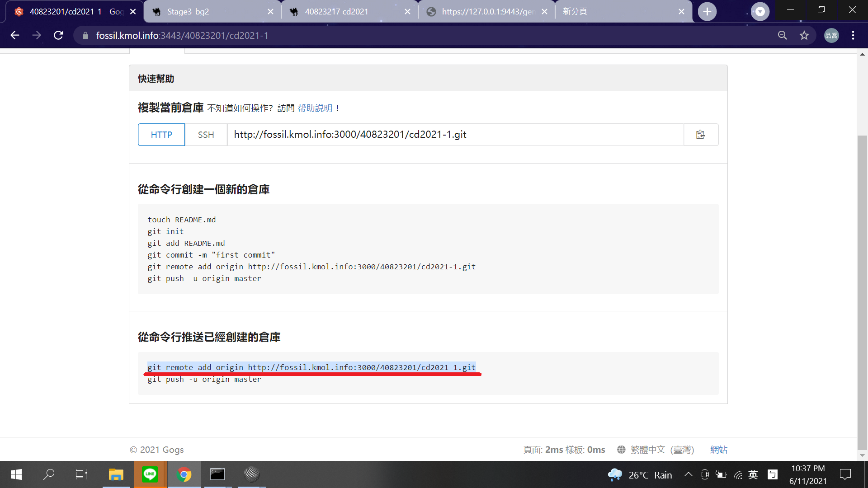
Task: Open a new browser tab
Action: pyautogui.click(x=707, y=11)
